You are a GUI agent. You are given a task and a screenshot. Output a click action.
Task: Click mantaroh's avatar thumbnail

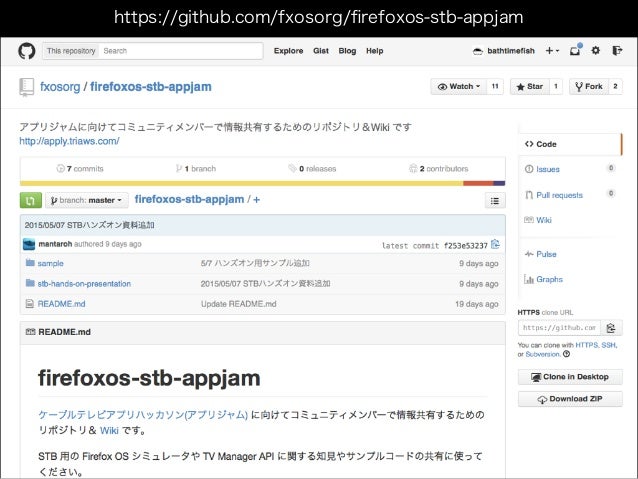pyautogui.click(x=29, y=244)
